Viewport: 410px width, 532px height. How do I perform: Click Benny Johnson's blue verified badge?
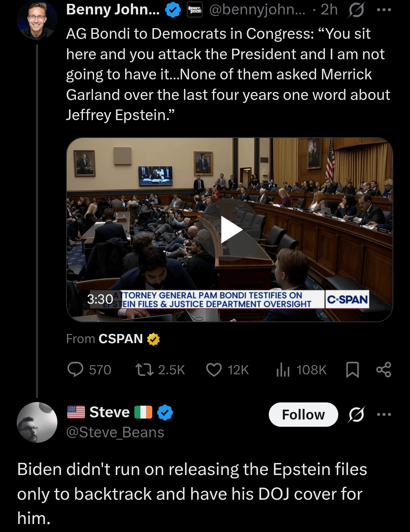[173, 10]
